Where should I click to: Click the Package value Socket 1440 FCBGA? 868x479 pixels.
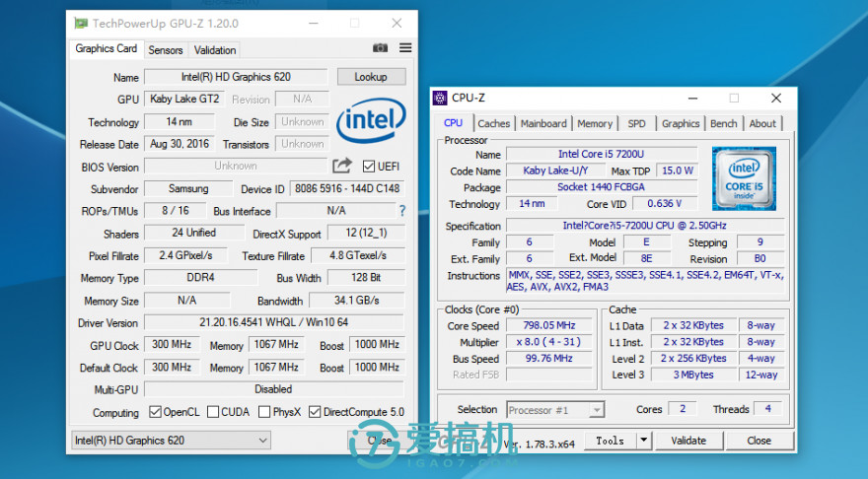[x=601, y=187]
